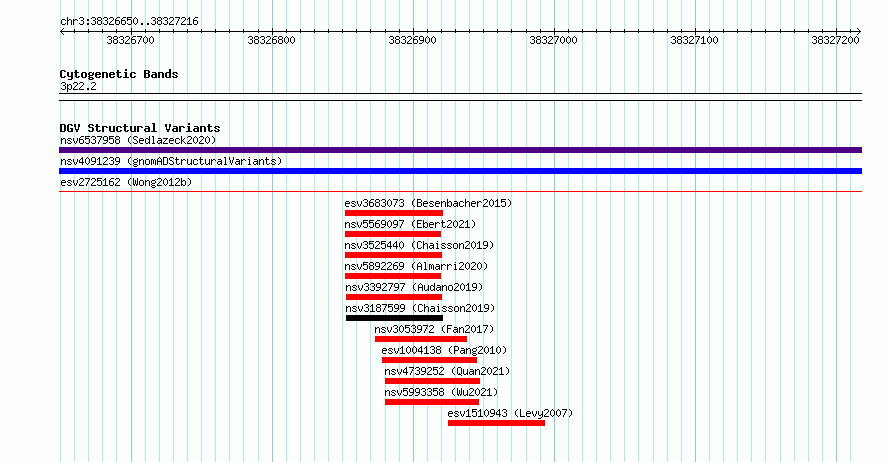Screen dimensions: 890x462
Task: Click the Cytogenetic Bands track heading
Action: [119, 74]
